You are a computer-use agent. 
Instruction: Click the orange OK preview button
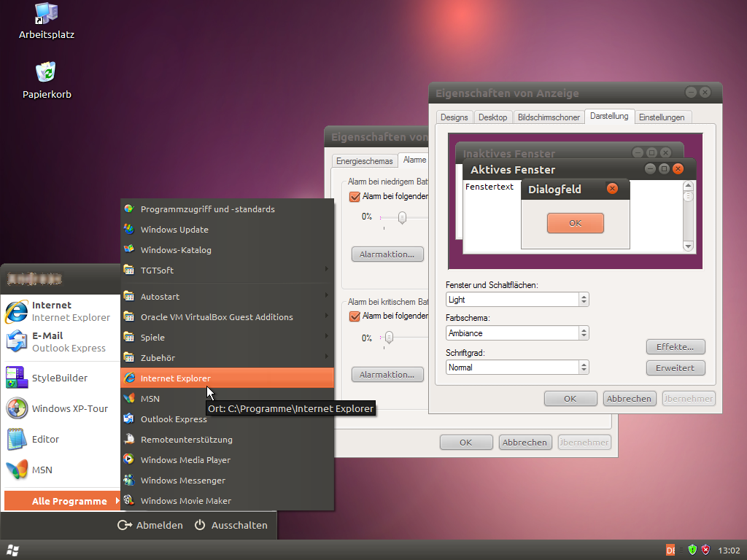pyautogui.click(x=576, y=223)
